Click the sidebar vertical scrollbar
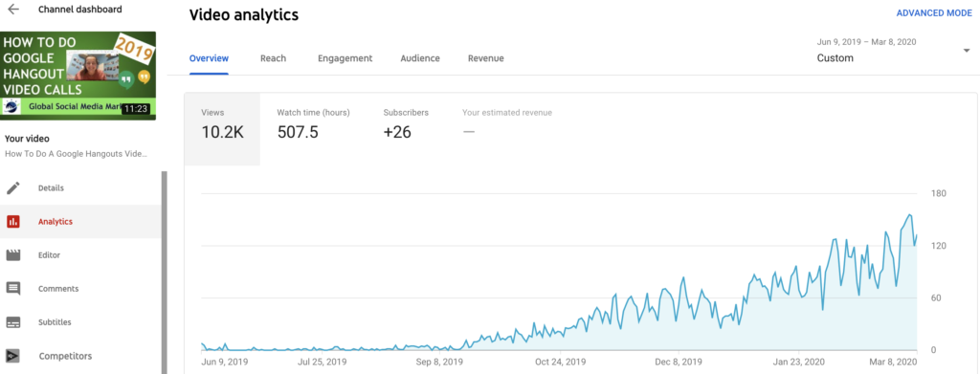The width and height of the screenshot is (980, 374). [165, 273]
